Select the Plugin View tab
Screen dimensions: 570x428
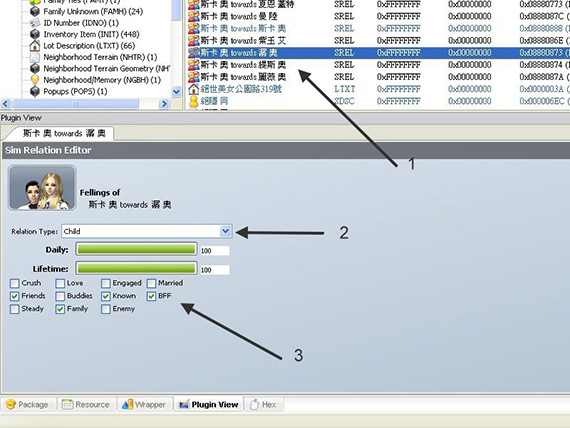pyautogui.click(x=209, y=404)
